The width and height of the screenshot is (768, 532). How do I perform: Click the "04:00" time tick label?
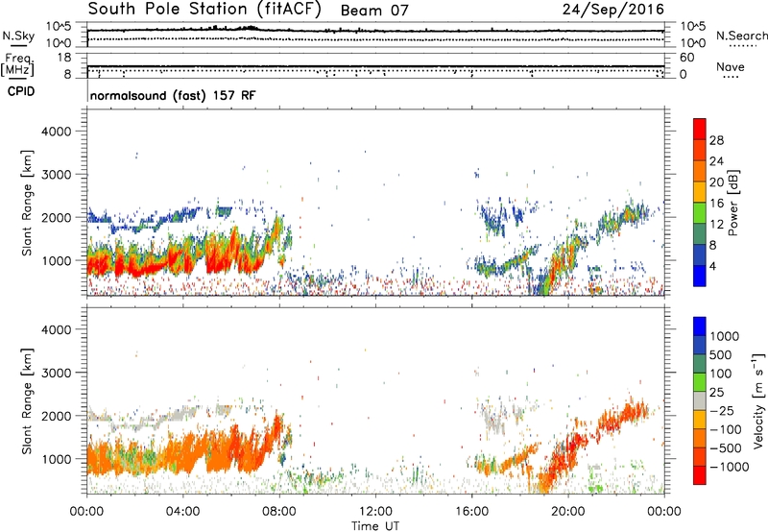(183, 512)
